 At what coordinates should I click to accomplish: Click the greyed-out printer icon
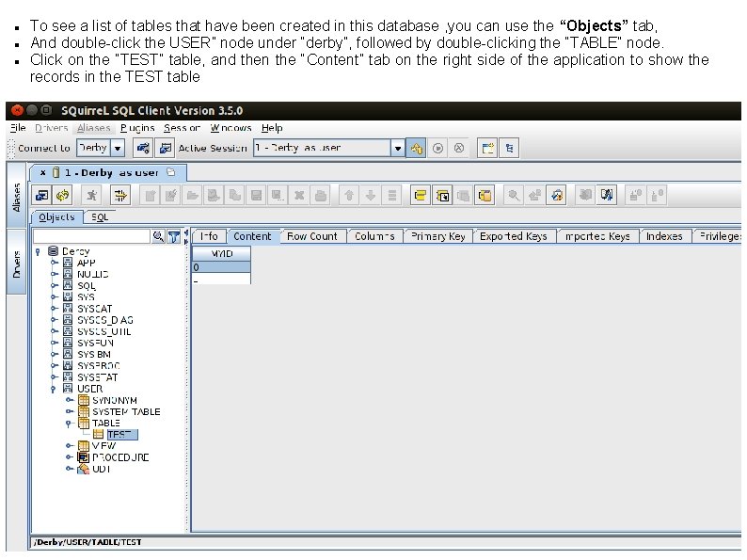click(321, 195)
